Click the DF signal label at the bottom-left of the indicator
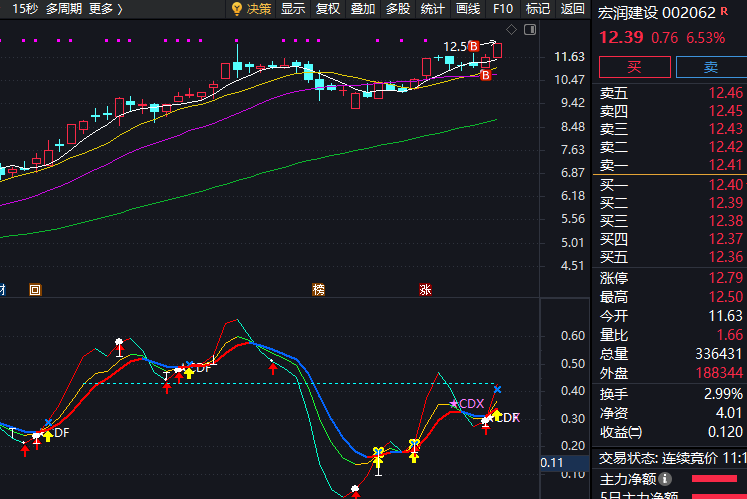Screen dimensions: 747x499 tap(61, 433)
